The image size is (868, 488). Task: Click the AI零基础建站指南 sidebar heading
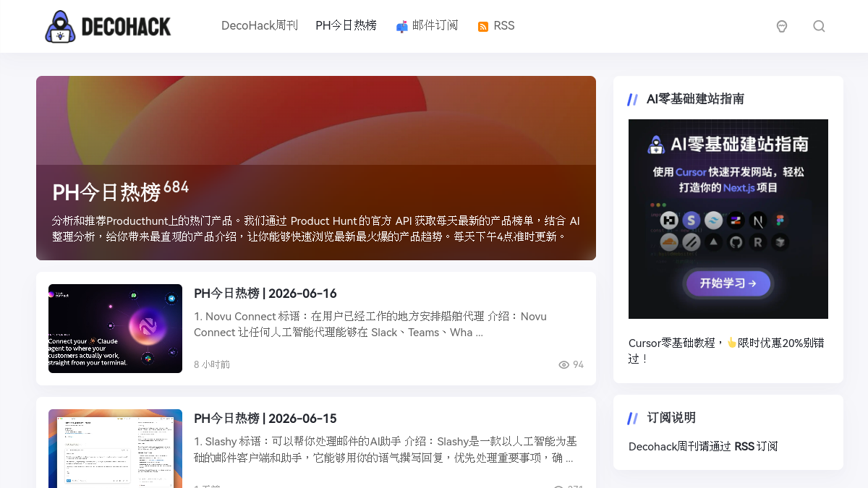695,99
